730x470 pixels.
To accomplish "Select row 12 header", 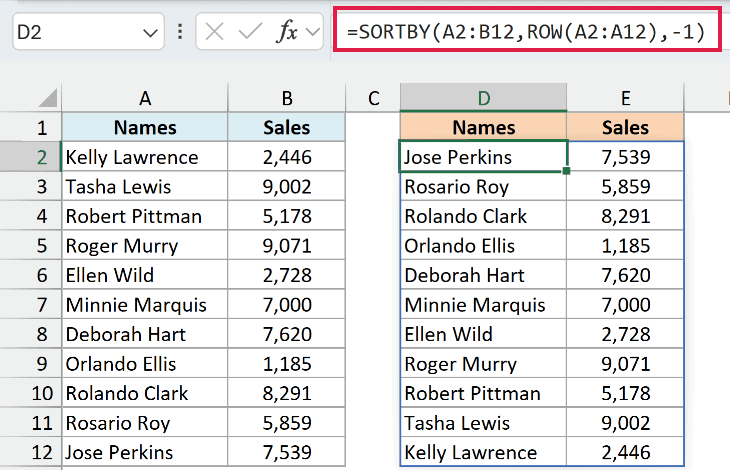I will (31, 452).
